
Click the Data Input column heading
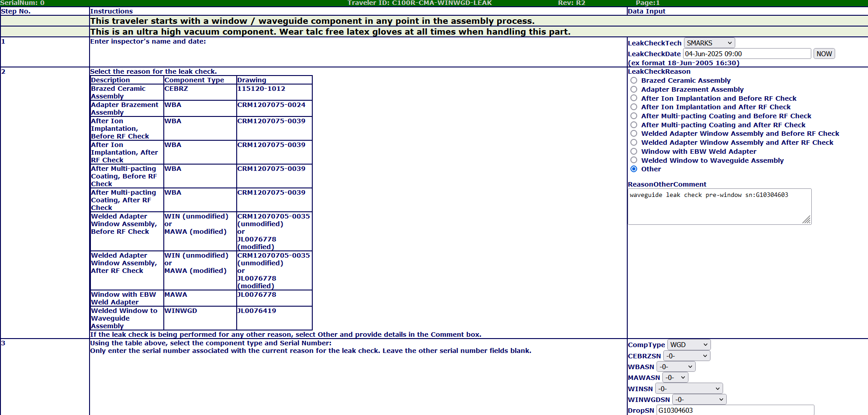647,11
